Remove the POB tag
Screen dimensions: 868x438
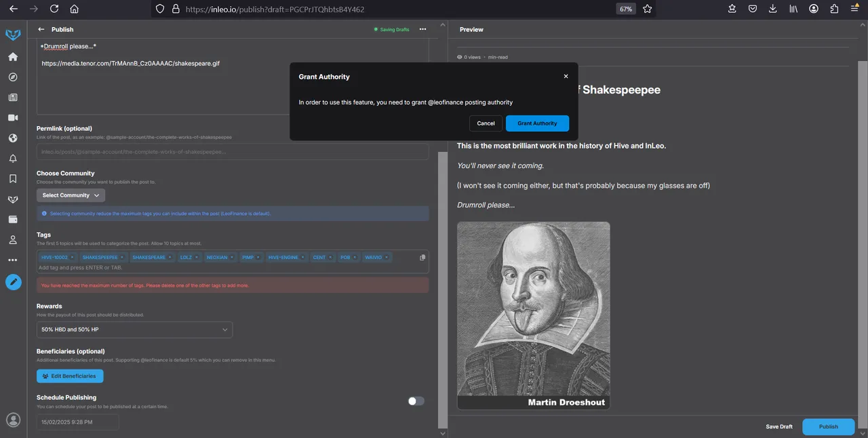click(x=355, y=258)
